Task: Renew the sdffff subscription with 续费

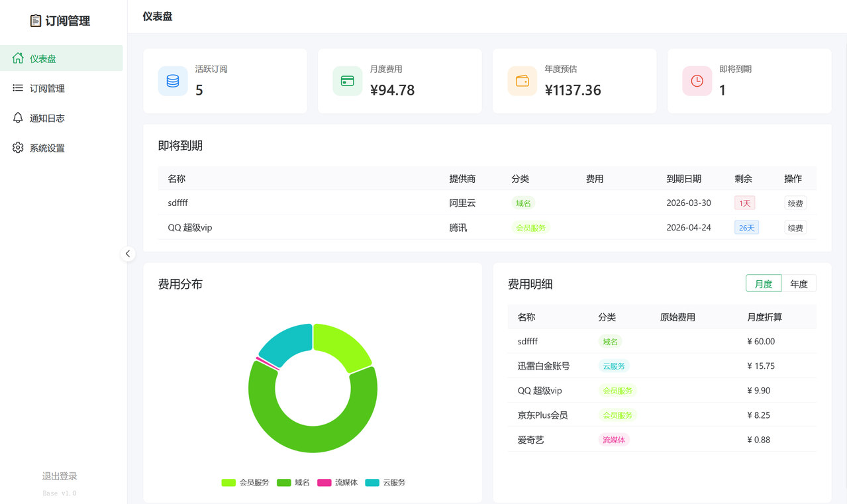Action: 795,203
